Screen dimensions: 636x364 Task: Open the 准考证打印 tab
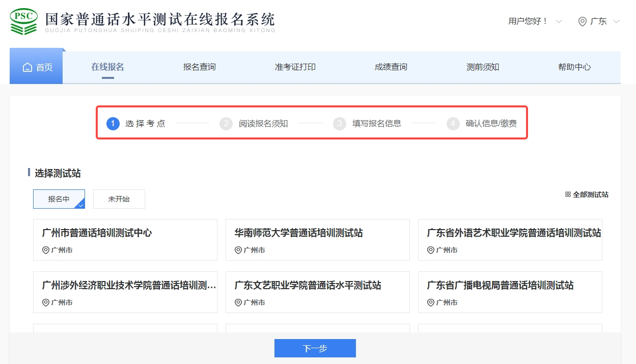pos(295,67)
